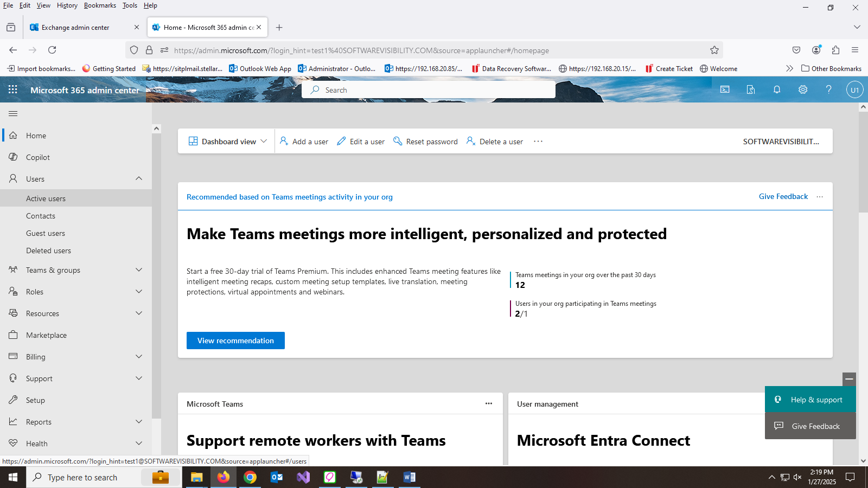Minimize the help widget panel
The image size is (868, 488).
(x=850, y=379)
